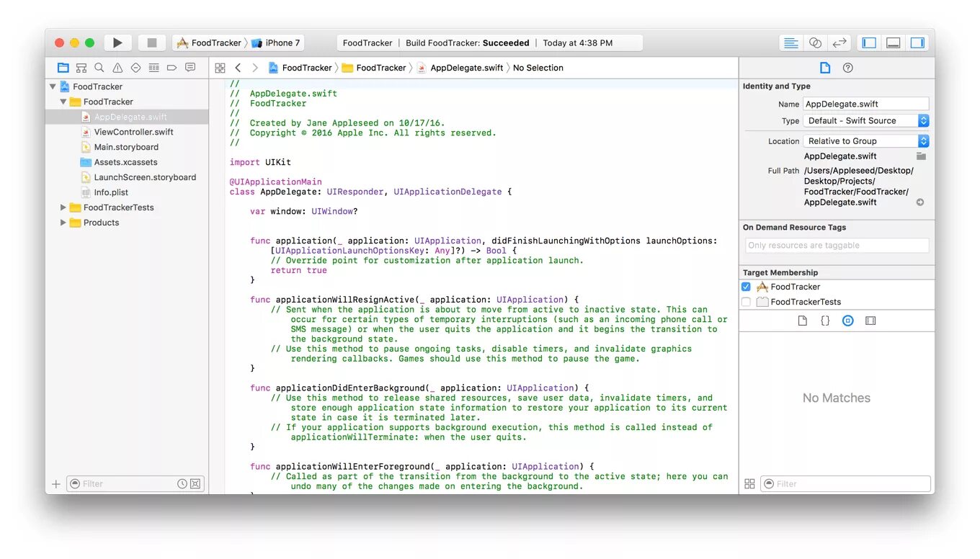Viewport: 980px width, 559px height.
Task: Reveal full path in Finder arrow
Action: click(x=920, y=202)
